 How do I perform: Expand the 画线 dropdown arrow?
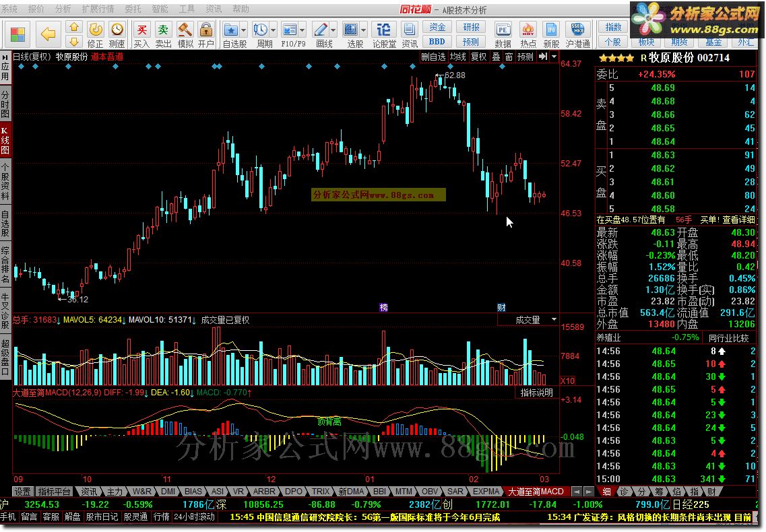click(x=333, y=30)
